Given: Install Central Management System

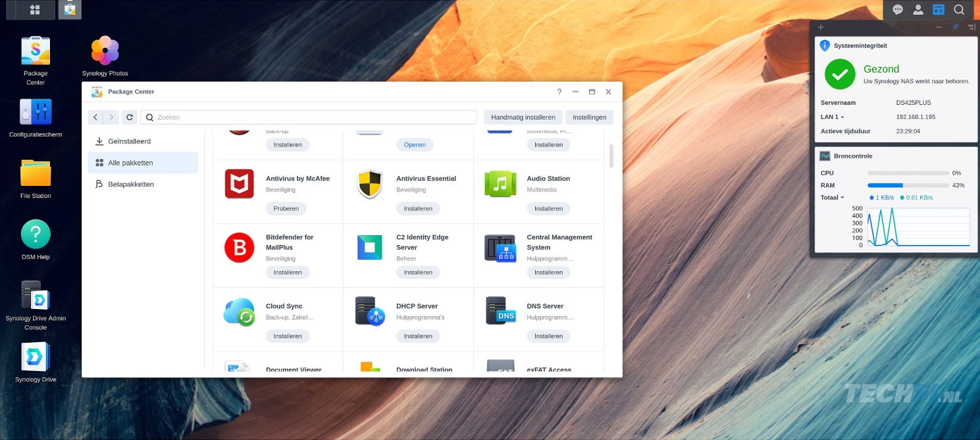Looking at the screenshot, I should (548, 272).
